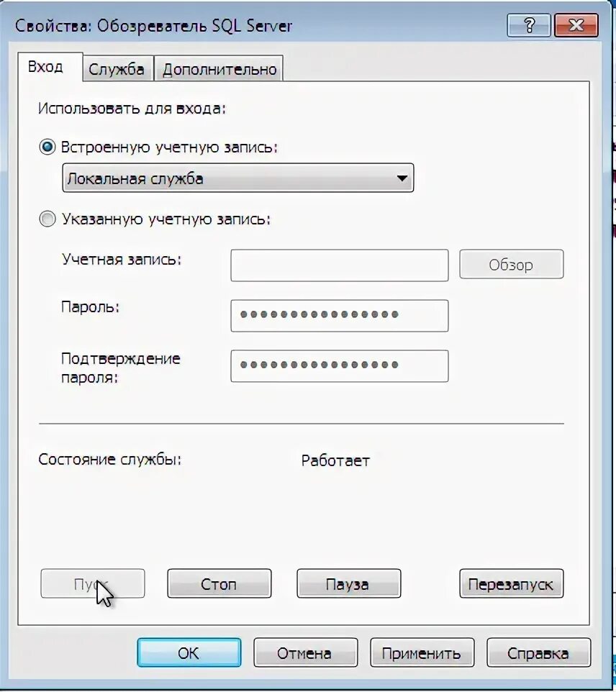Click the Отмена cancel button
The image size is (616, 692).
pyautogui.click(x=305, y=653)
